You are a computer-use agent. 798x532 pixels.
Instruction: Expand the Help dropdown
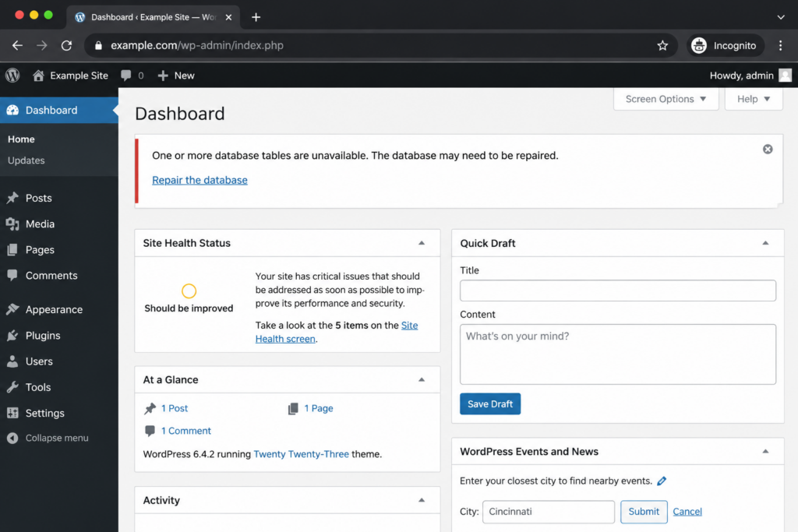click(754, 99)
